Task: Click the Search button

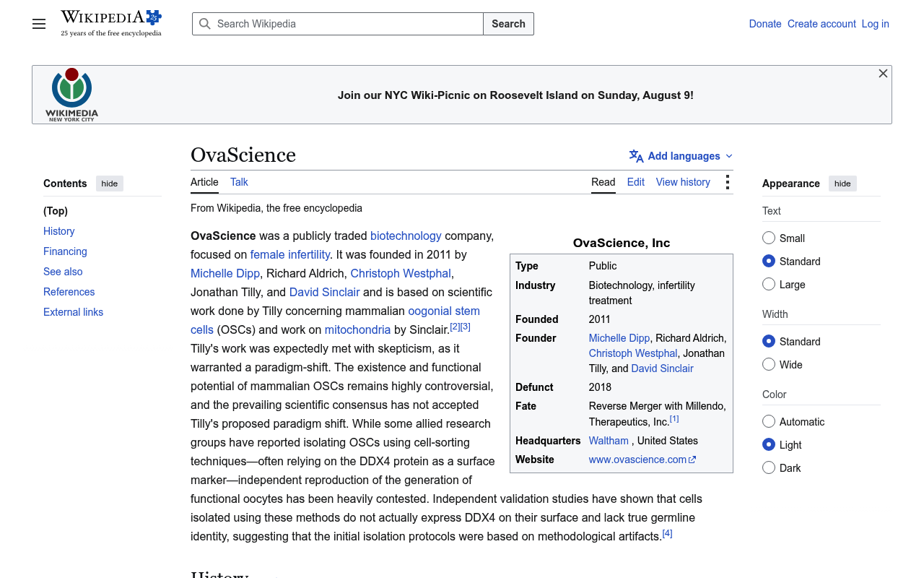Action: point(508,24)
